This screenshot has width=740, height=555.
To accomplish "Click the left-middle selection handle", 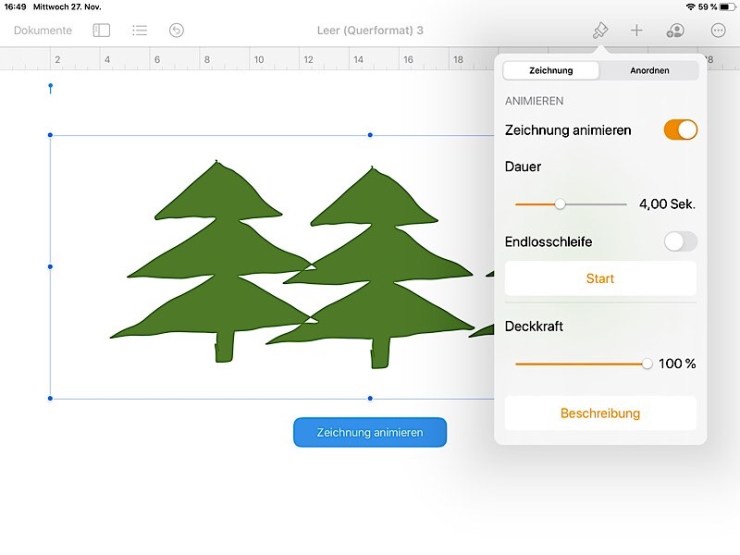I will [x=50, y=267].
